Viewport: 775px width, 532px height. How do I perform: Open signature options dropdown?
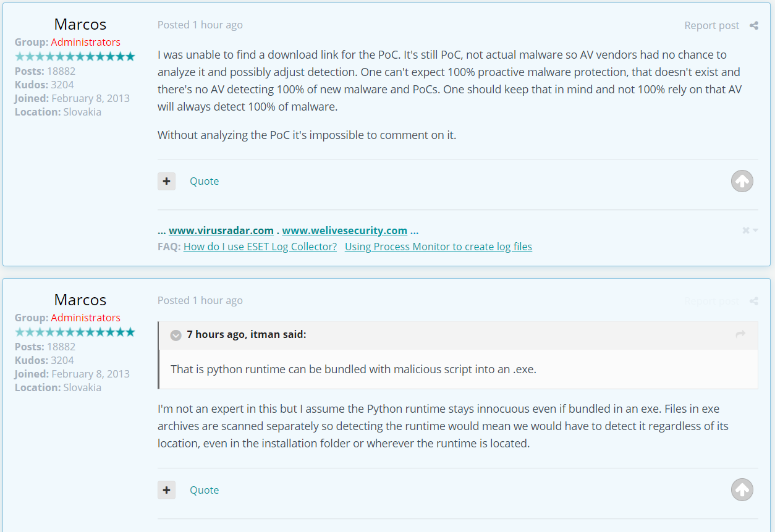coord(750,230)
